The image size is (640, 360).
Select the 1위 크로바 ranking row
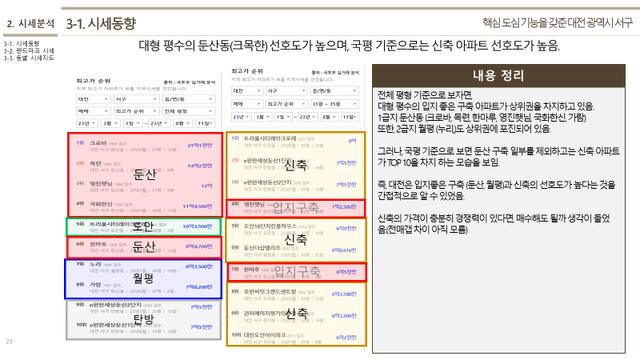click(145, 147)
